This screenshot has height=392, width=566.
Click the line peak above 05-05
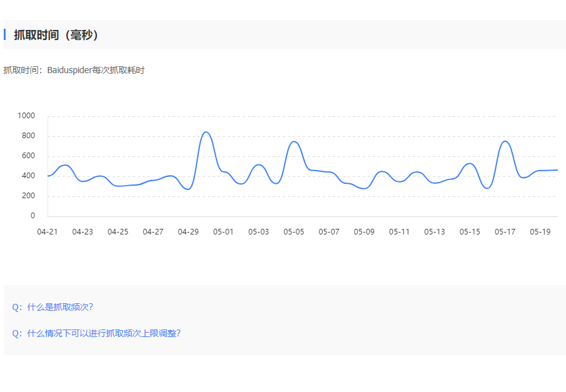[294, 141]
